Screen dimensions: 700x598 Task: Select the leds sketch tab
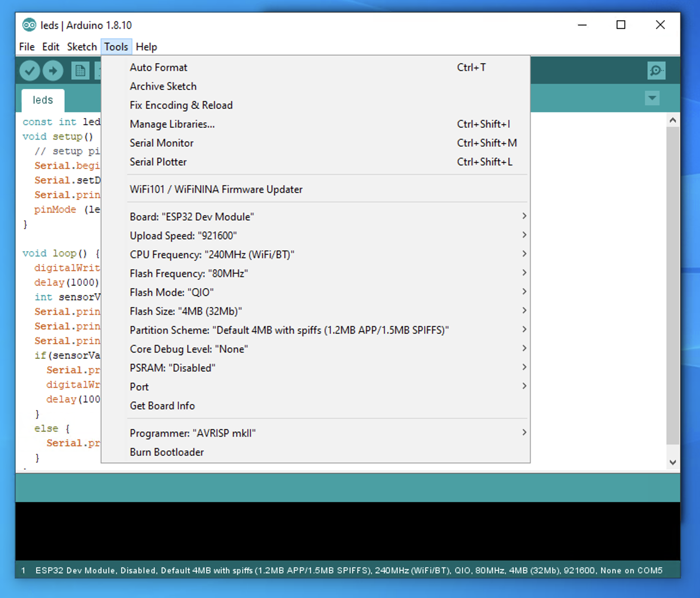43,100
